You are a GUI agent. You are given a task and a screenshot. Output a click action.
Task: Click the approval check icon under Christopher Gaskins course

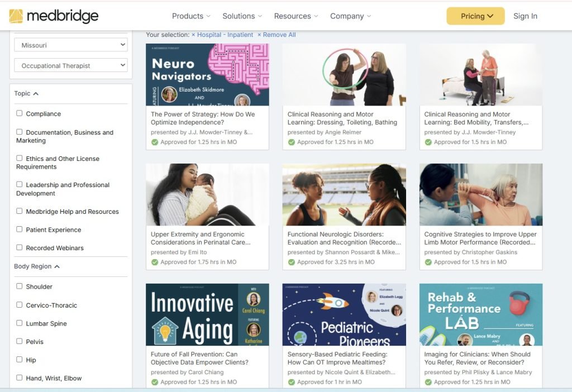point(428,262)
